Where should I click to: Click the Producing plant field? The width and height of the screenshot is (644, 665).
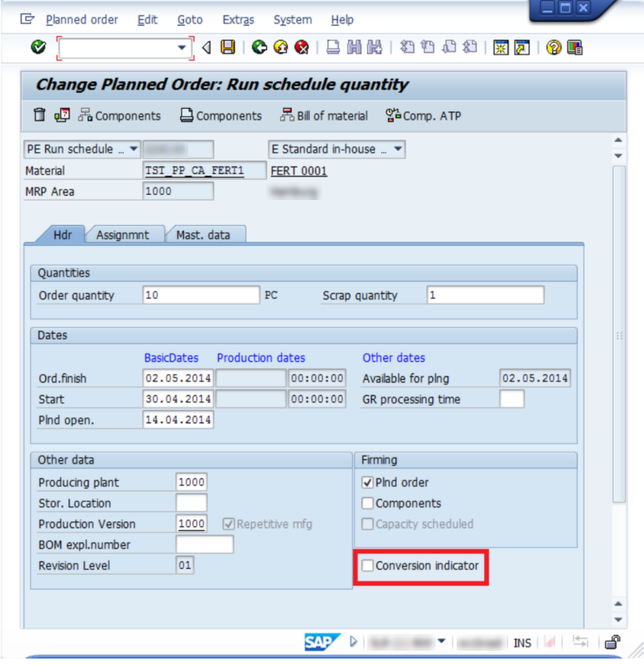[x=192, y=482]
